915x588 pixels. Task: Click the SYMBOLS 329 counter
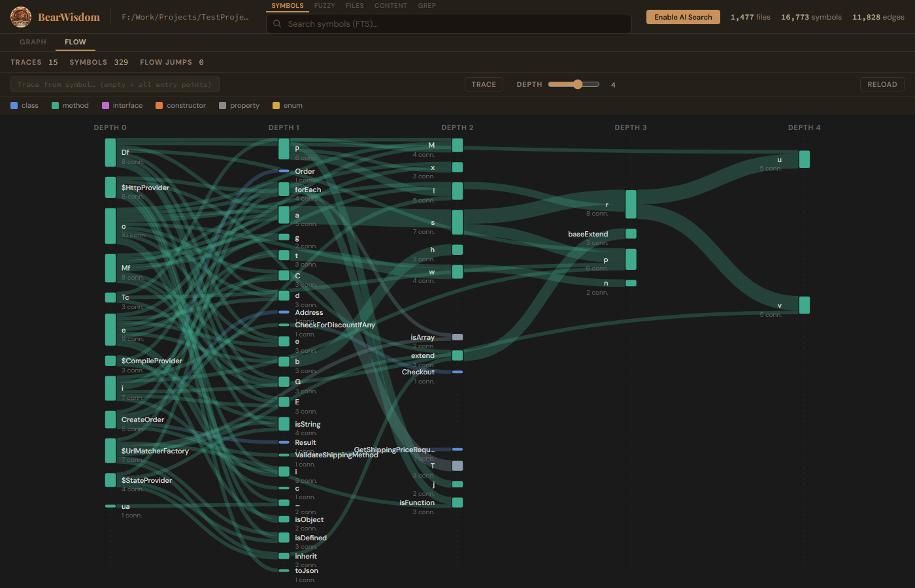(x=99, y=62)
